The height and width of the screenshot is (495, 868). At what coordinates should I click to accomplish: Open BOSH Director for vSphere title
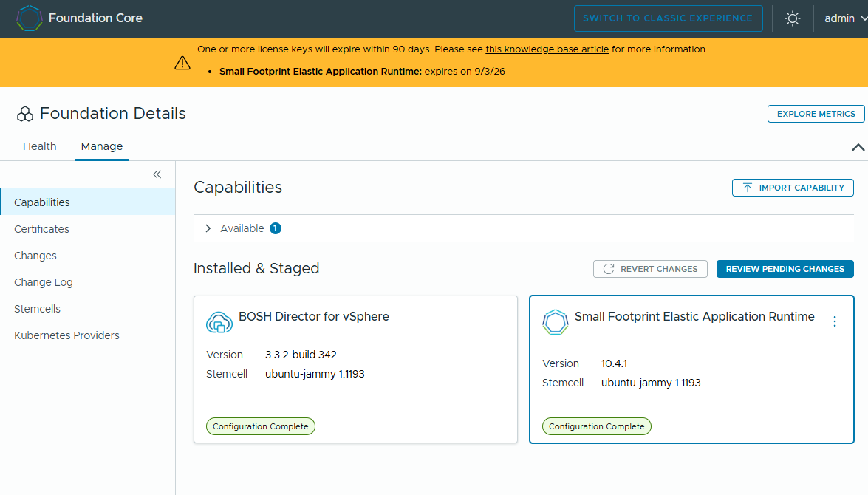314,317
